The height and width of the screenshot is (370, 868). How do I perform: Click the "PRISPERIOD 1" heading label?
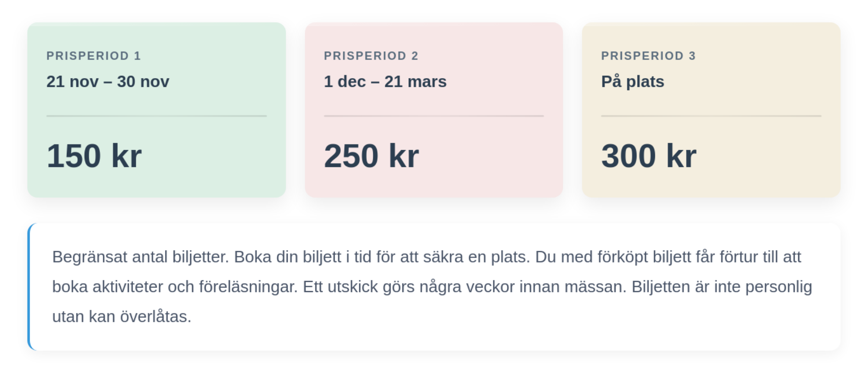(x=93, y=56)
